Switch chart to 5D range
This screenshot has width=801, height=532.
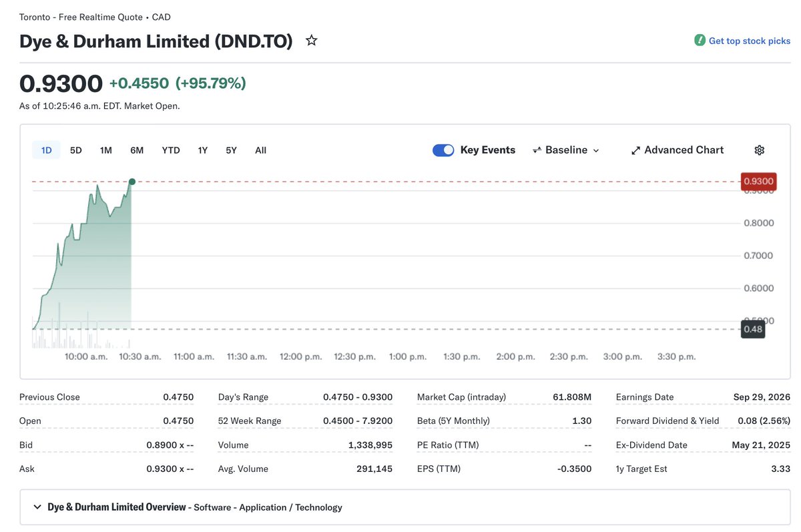point(76,150)
